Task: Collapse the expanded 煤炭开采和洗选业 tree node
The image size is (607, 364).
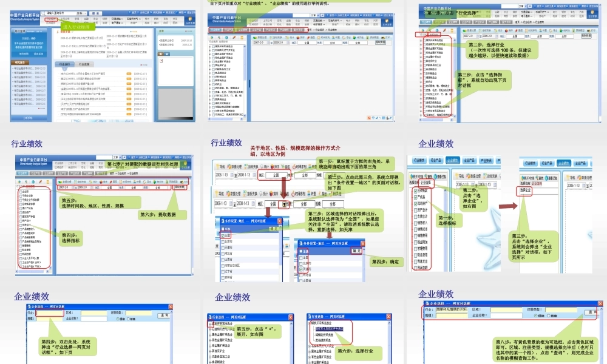Action: pyautogui.click(x=310, y=323)
